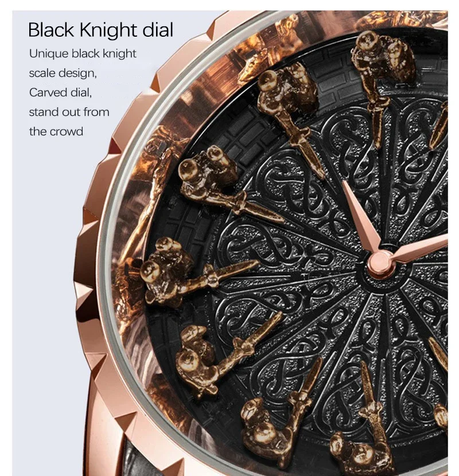Select the "Unique black knight" text line
459x476 pixels.
click(83, 54)
